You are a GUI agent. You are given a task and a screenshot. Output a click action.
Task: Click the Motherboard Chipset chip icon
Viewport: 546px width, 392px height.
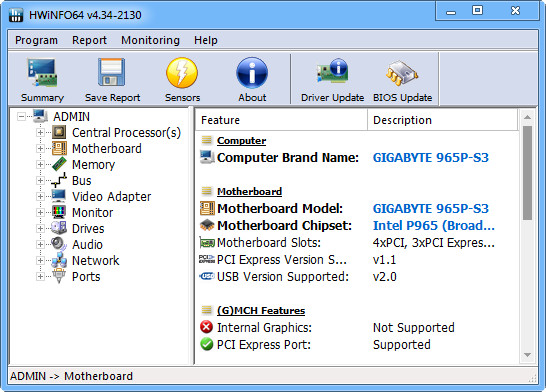[x=207, y=225]
